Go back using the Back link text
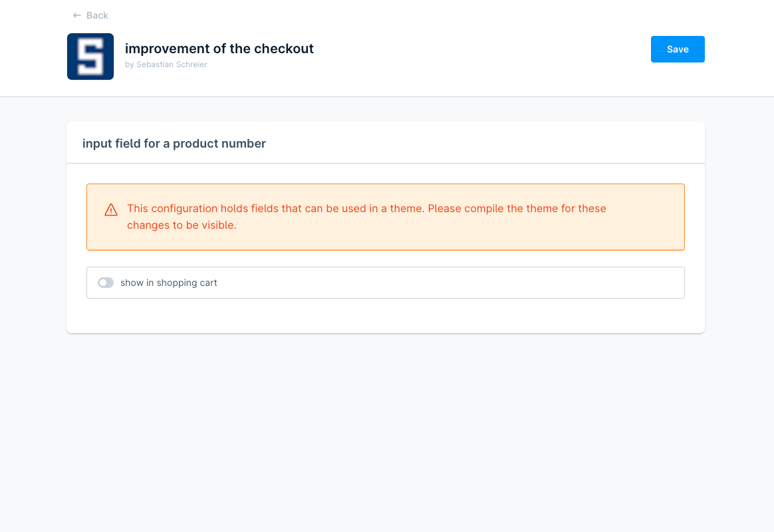 pyautogui.click(x=97, y=15)
